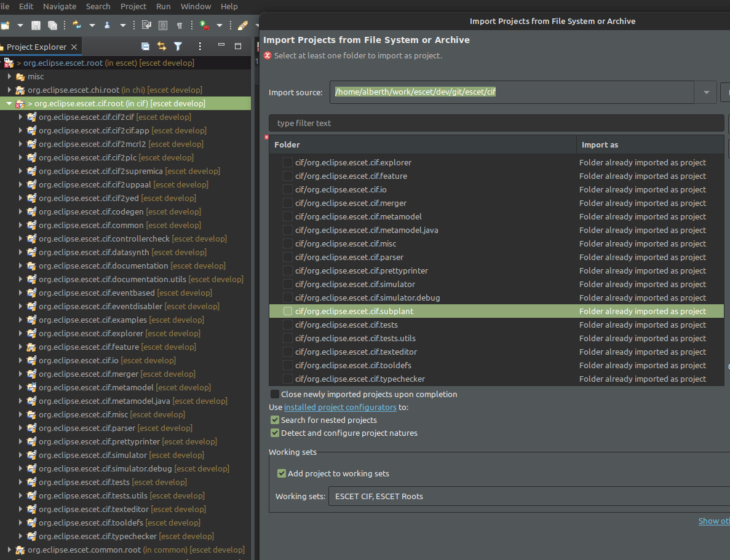This screenshot has width=730, height=560.
Task: Click cif.merger project icon in Project Explorer
Action: point(31,374)
